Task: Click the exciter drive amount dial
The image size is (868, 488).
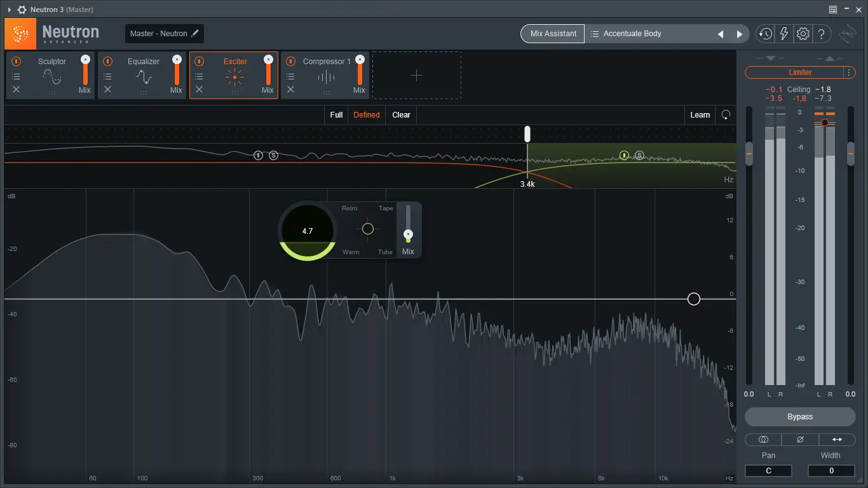Action: pyautogui.click(x=308, y=231)
